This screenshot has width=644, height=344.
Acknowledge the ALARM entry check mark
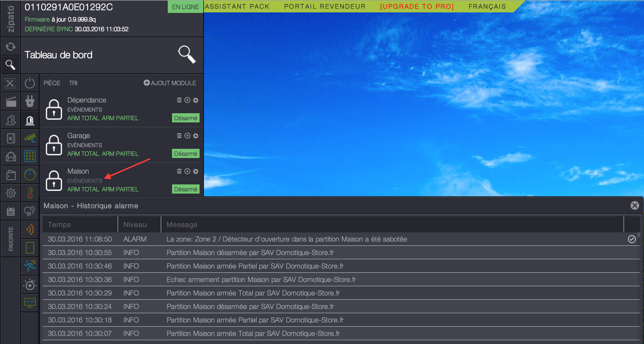click(632, 239)
